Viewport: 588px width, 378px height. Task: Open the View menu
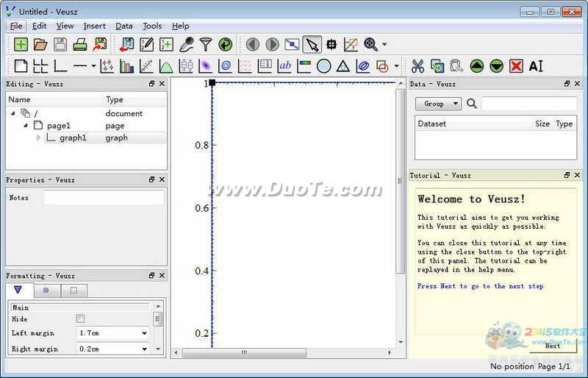coord(65,26)
